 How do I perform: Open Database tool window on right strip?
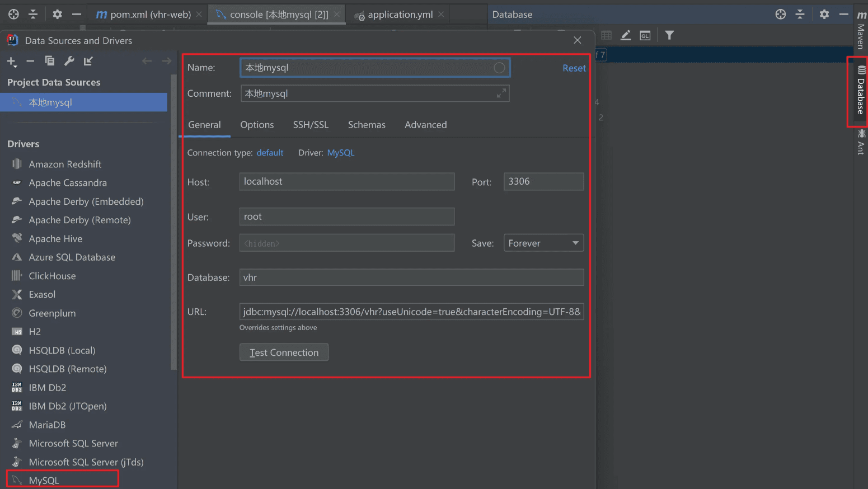[861, 91]
